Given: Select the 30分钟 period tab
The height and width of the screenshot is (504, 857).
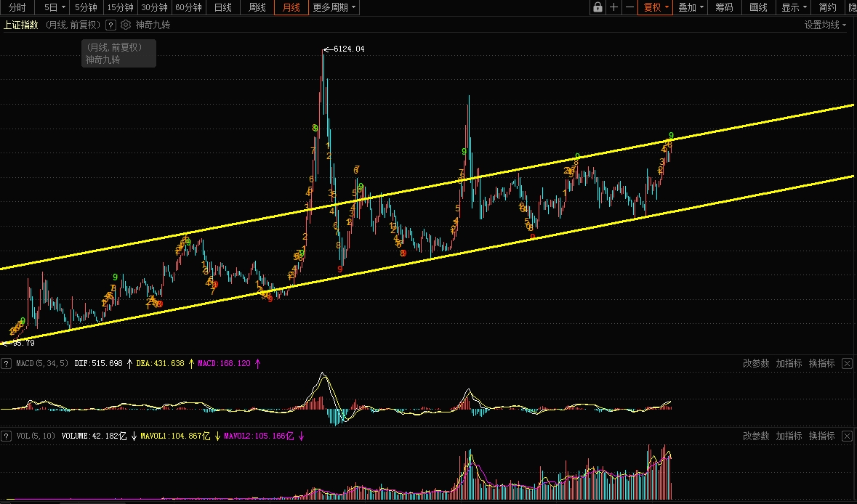Looking at the screenshot, I should 154,7.
